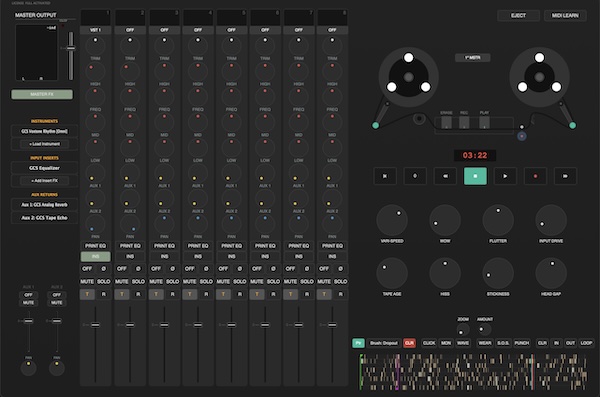Open channel 5 OFF input selector
This screenshot has height=397, width=600.
point(232,30)
